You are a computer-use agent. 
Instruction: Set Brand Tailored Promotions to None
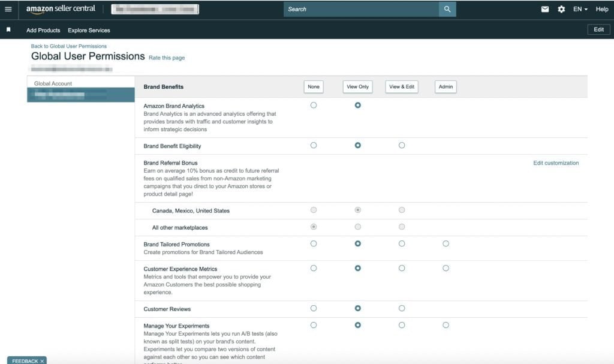tap(313, 243)
